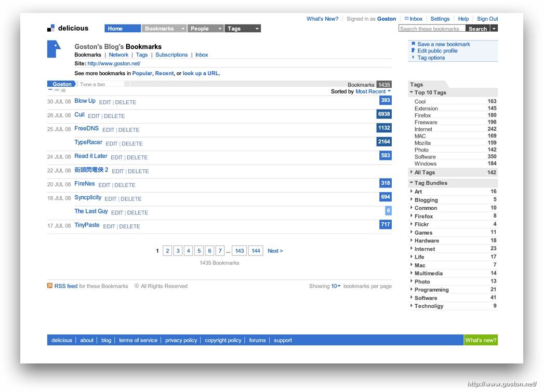Image resolution: width=544 pixels, height=392 pixels.
Task: Click the Search button
Action: [477, 29]
